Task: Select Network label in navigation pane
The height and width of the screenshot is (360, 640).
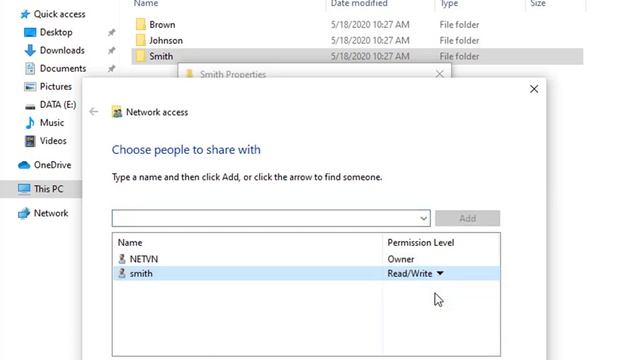Action: [51, 213]
